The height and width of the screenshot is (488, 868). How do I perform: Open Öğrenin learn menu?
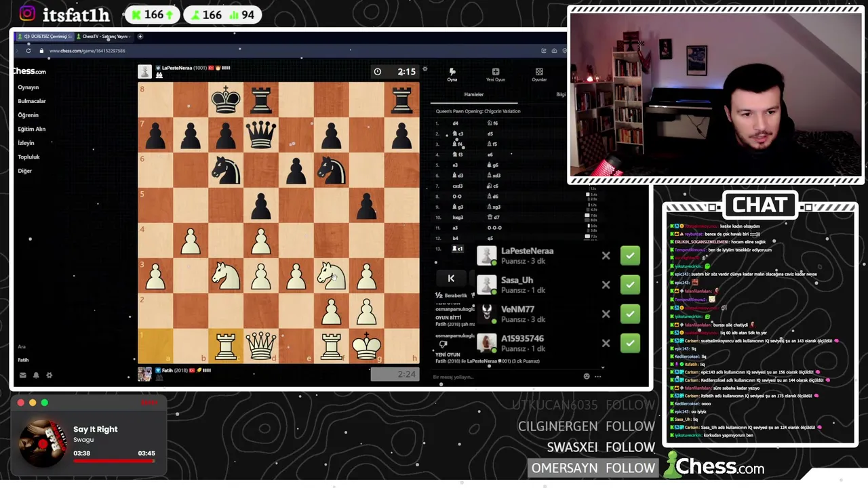28,115
